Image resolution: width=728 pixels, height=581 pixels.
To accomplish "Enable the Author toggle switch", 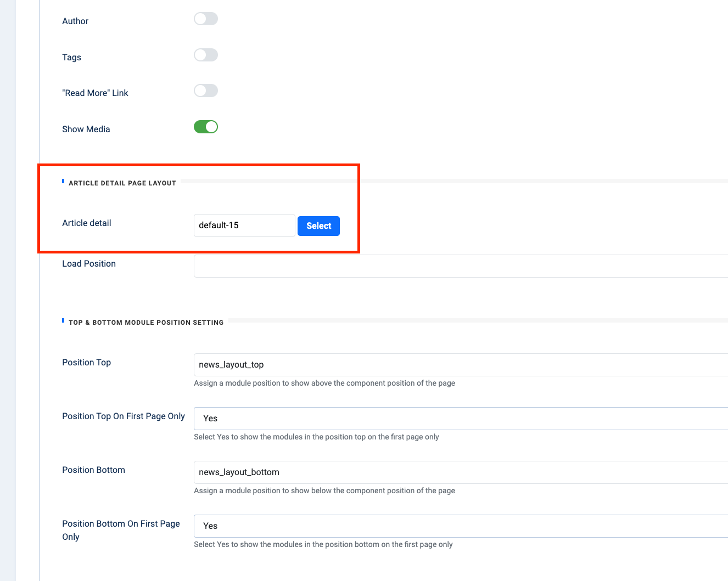I will pos(206,19).
